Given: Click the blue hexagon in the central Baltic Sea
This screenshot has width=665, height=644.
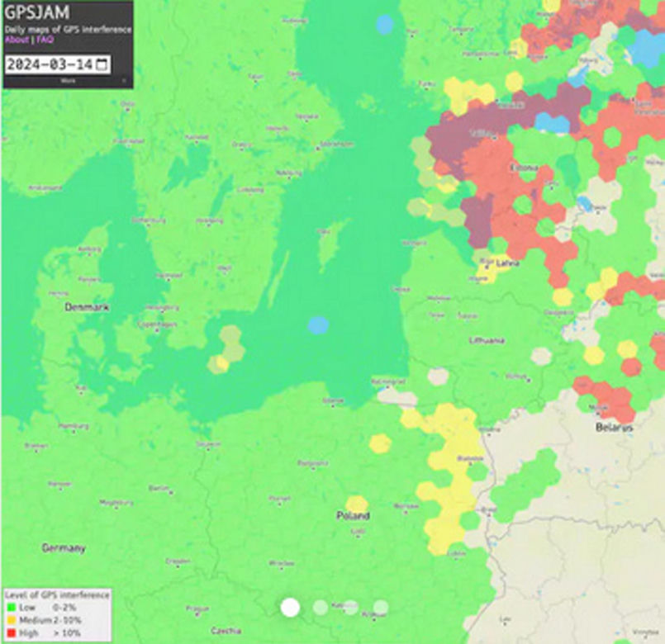Looking at the screenshot, I should pos(318,325).
